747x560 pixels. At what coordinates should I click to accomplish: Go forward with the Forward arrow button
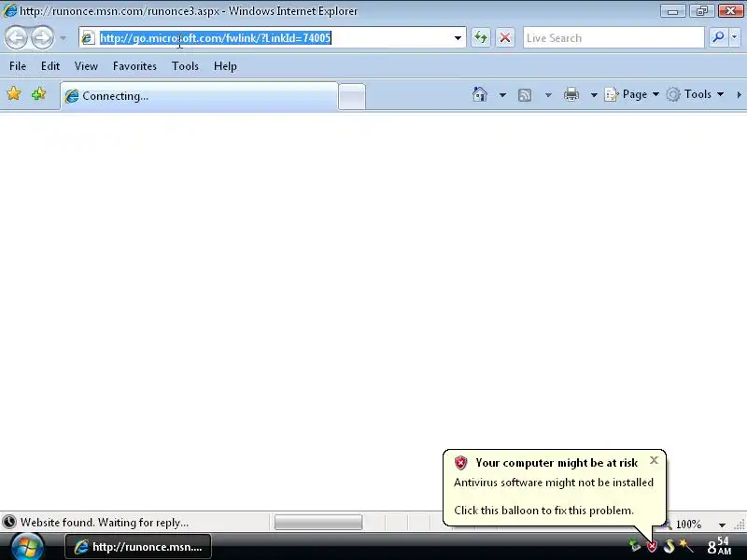pyautogui.click(x=43, y=37)
